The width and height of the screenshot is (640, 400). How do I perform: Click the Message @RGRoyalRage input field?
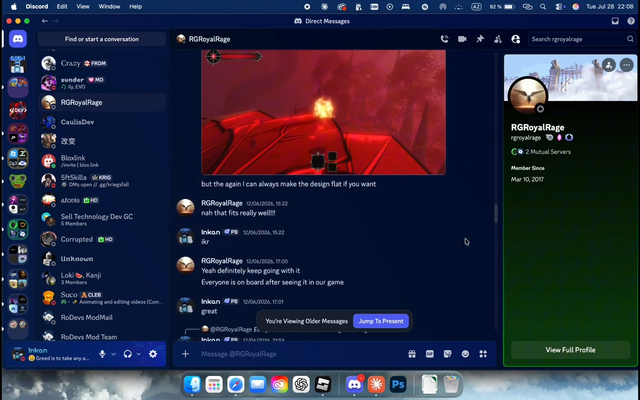pyautogui.click(x=300, y=354)
